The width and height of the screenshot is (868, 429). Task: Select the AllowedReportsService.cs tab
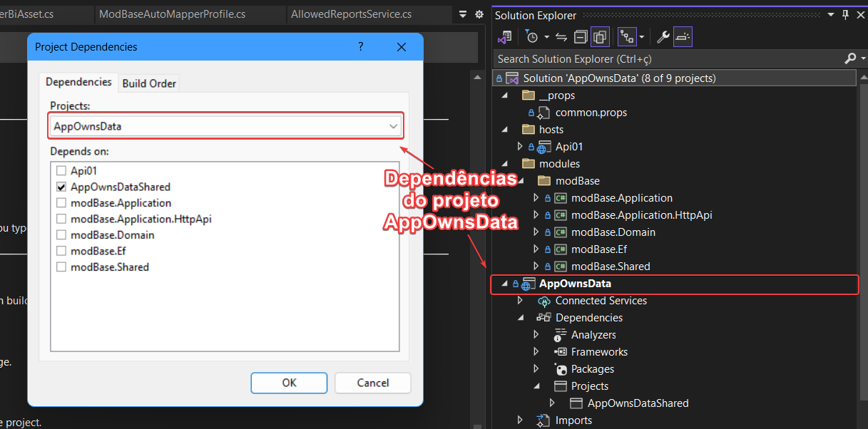pos(348,14)
